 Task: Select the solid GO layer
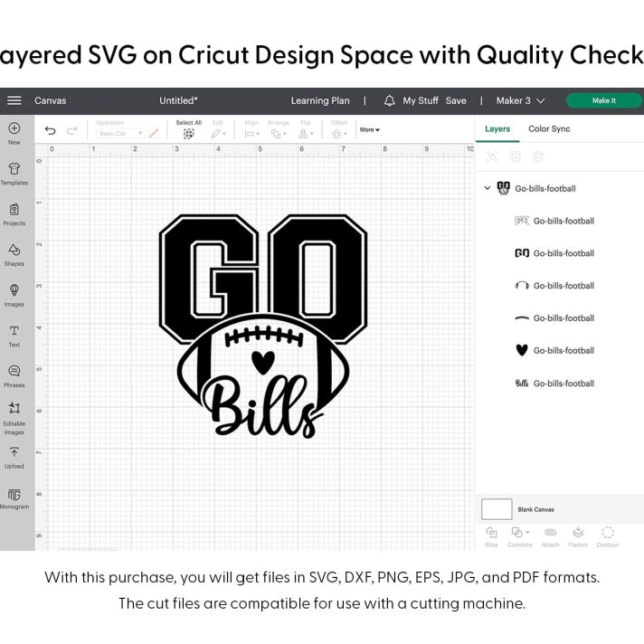(554, 253)
